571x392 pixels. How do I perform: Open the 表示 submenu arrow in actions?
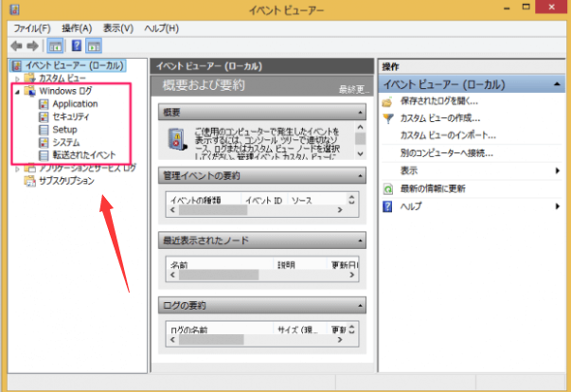[x=558, y=170]
